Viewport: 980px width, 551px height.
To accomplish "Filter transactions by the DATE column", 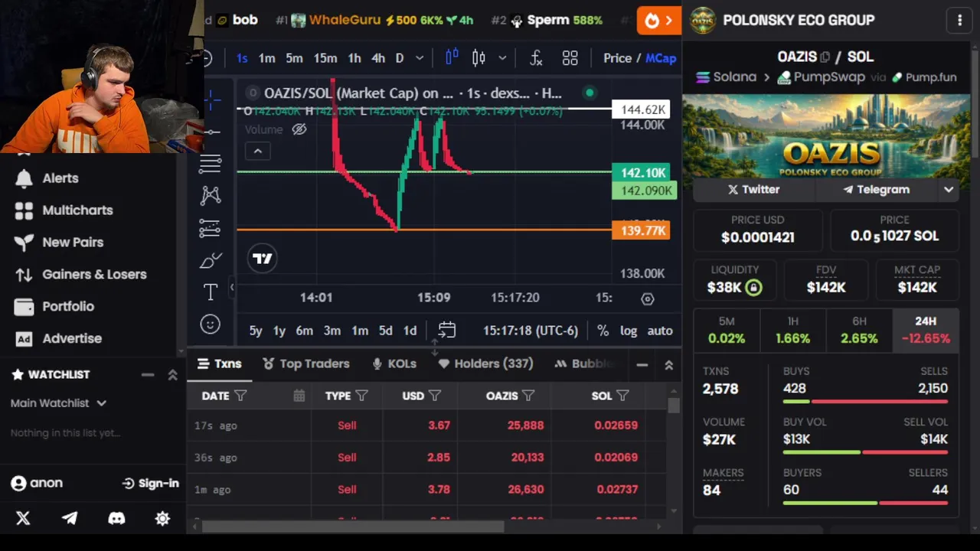I will click(240, 396).
